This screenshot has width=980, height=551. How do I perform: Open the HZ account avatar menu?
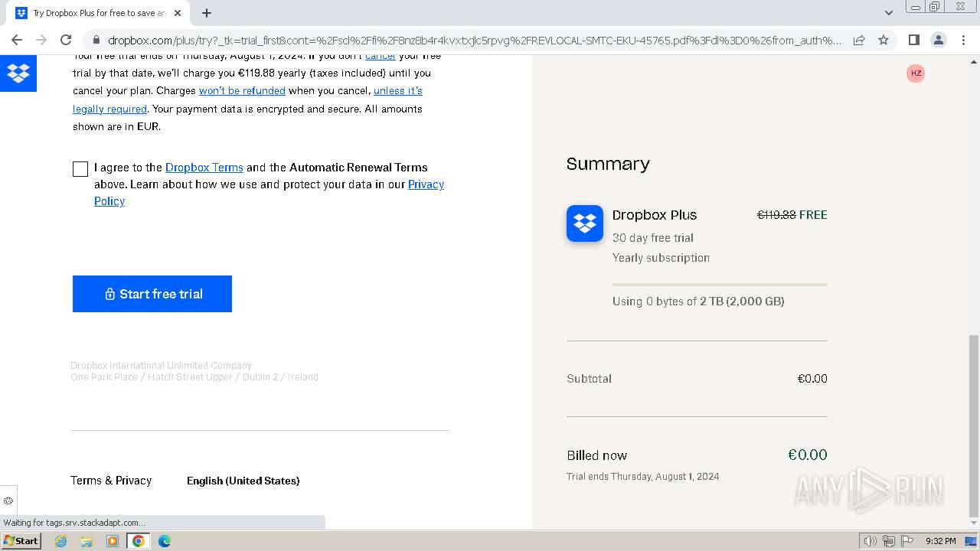pos(916,73)
